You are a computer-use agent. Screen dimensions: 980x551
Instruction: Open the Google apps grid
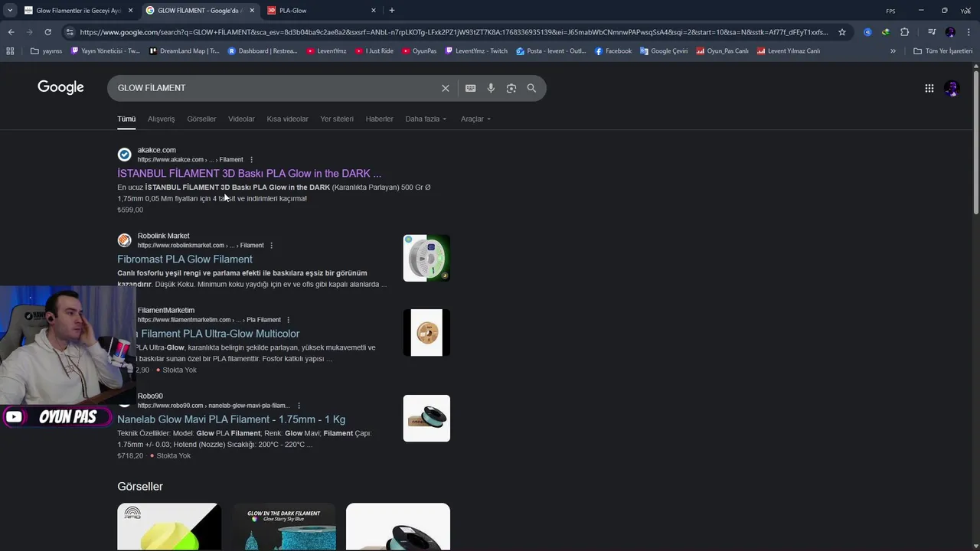click(929, 88)
